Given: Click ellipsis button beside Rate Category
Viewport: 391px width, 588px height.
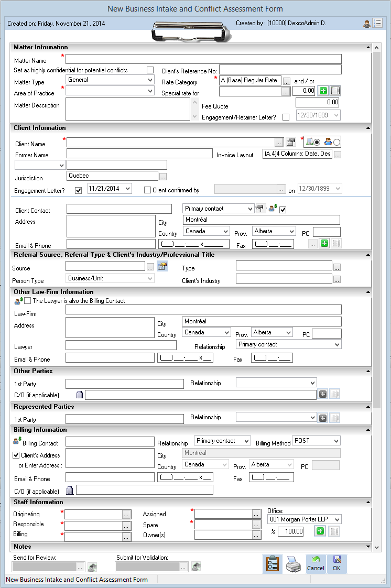Looking at the screenshot, I should click(x=286, y=81).
